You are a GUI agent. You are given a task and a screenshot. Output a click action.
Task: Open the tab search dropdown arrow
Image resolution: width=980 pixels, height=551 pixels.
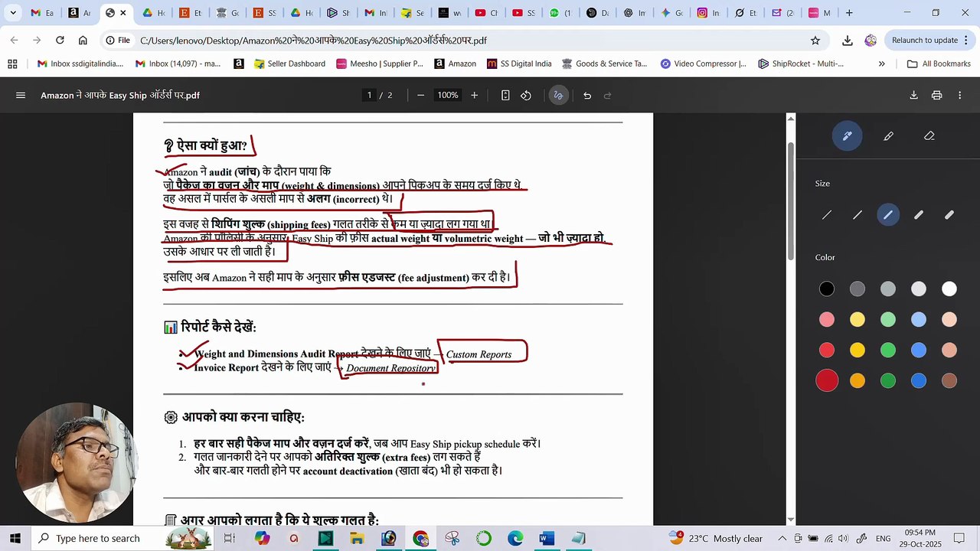[x=12, y=13]
